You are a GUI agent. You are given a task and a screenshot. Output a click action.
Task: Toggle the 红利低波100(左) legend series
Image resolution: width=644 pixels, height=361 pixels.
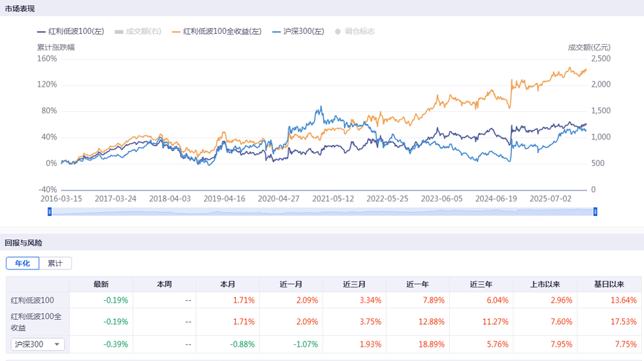pyautogui.click(x=70, y=32)
